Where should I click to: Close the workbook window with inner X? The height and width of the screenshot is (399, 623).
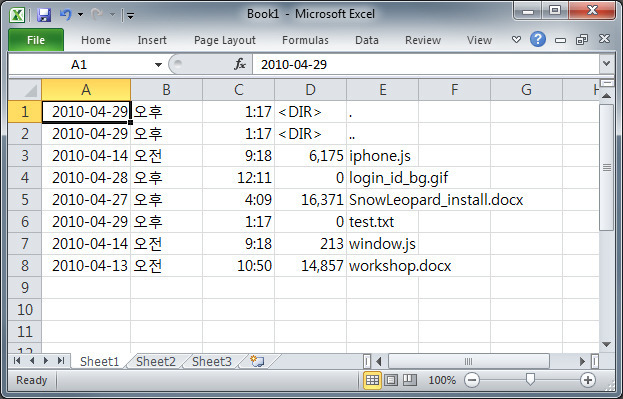tap(604, 39)
